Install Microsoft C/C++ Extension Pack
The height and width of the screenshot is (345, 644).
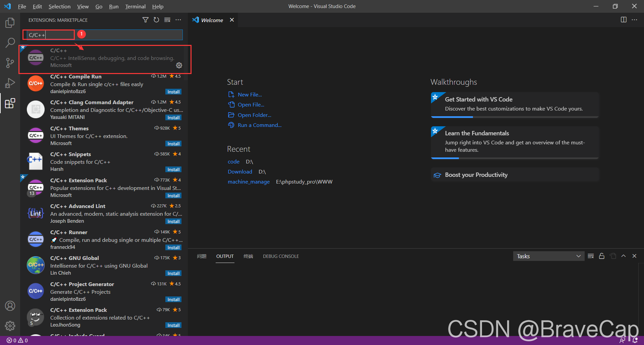[173, 196]
